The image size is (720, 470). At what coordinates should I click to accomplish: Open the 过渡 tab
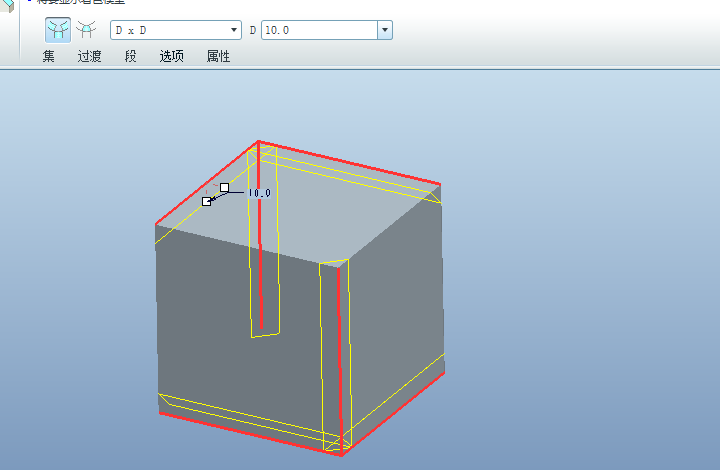pos(89,56)
